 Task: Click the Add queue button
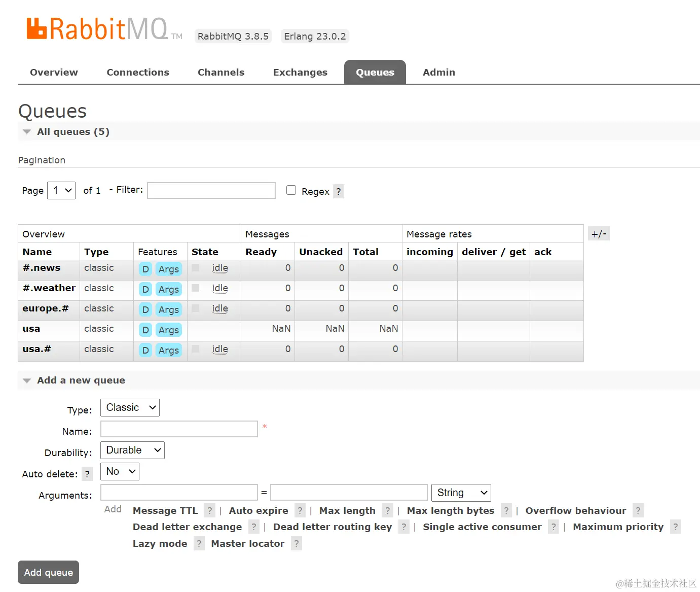tap(49, 572)
